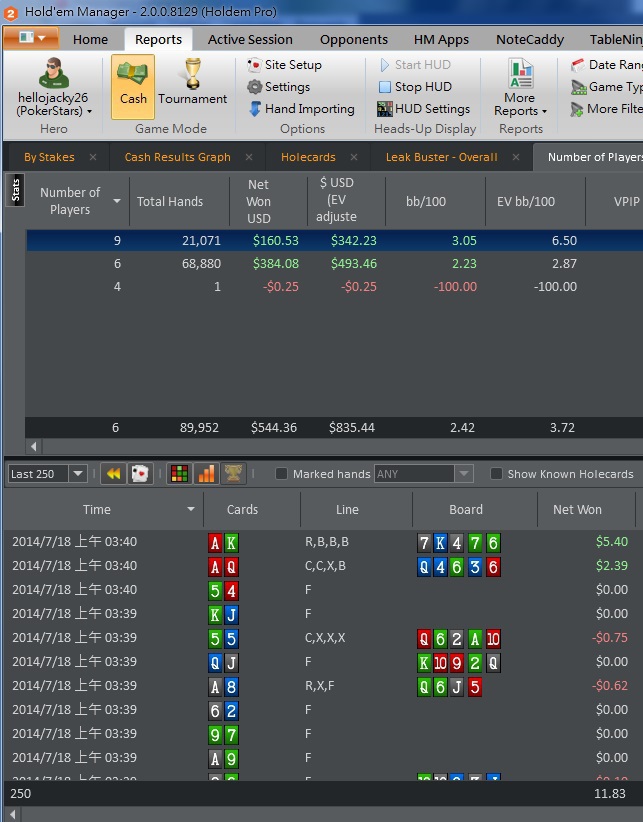
Task: Expand the vertical Stats side tab
Action: [15, 189]
